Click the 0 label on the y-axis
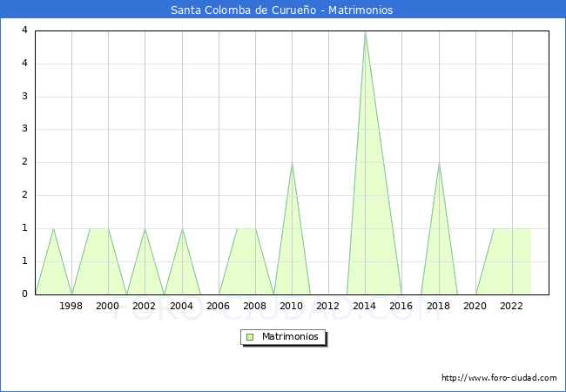This screenshot has width=566, height=392. [26, 294]
